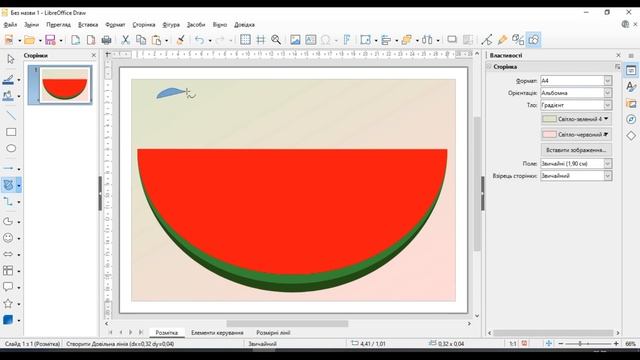The image size is (640, 360).
Task: Select the 3D Objects tool
Action: (x=8, y=320)
